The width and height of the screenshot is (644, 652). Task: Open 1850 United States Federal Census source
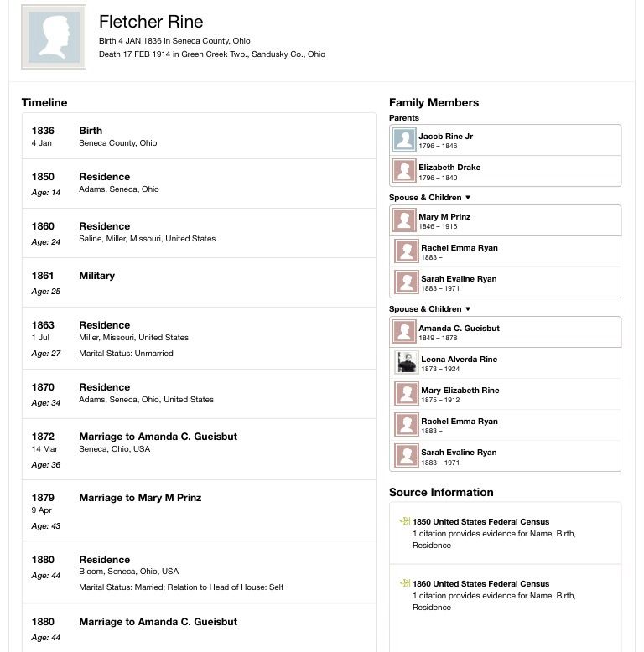tap(480, 521)
